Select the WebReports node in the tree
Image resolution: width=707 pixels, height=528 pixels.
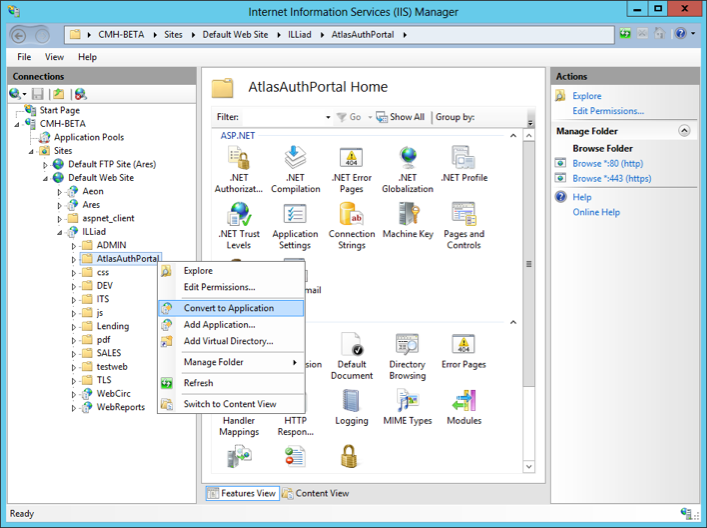pos(120,407)
